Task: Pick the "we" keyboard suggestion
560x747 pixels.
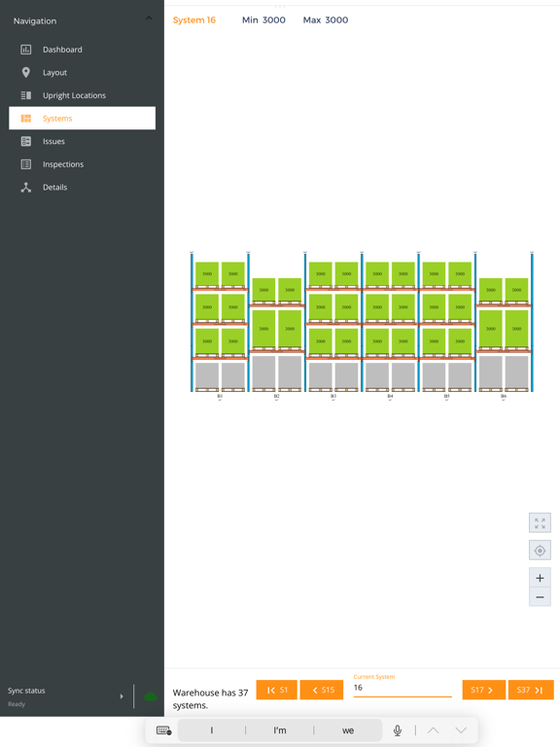Action: 348,730
